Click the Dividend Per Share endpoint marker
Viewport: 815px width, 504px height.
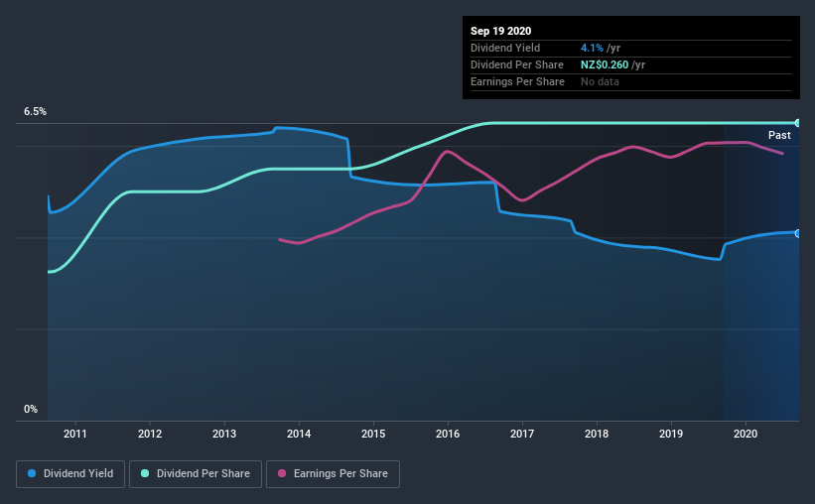[798, 123]
